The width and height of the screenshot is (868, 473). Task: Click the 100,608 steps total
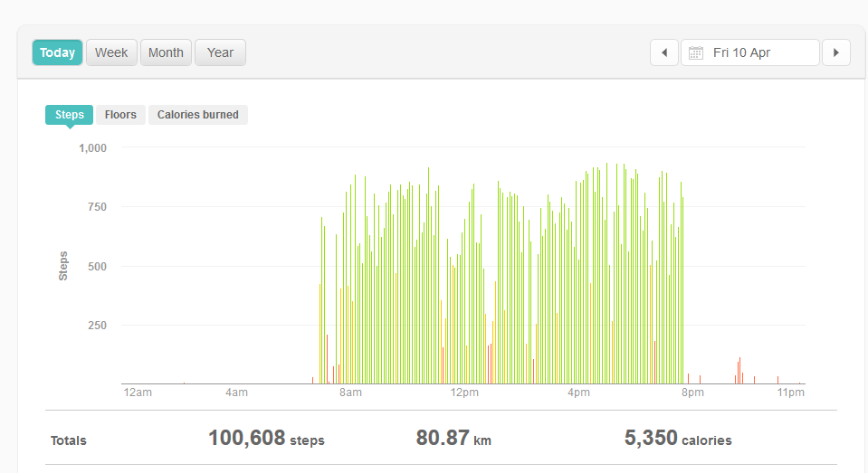click(266, 439)
